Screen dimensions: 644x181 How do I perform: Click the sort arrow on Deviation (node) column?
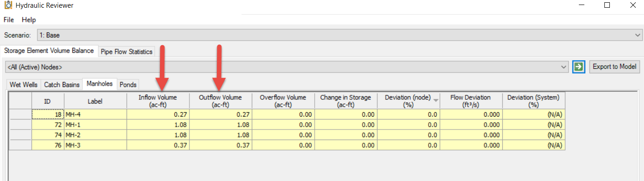tap(436, 100)
